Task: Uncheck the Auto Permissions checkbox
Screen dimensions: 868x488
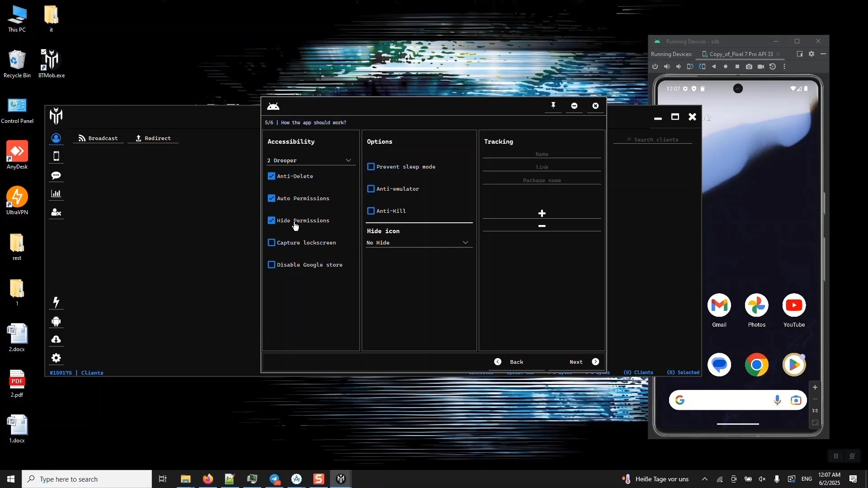Action: (271, 198)
